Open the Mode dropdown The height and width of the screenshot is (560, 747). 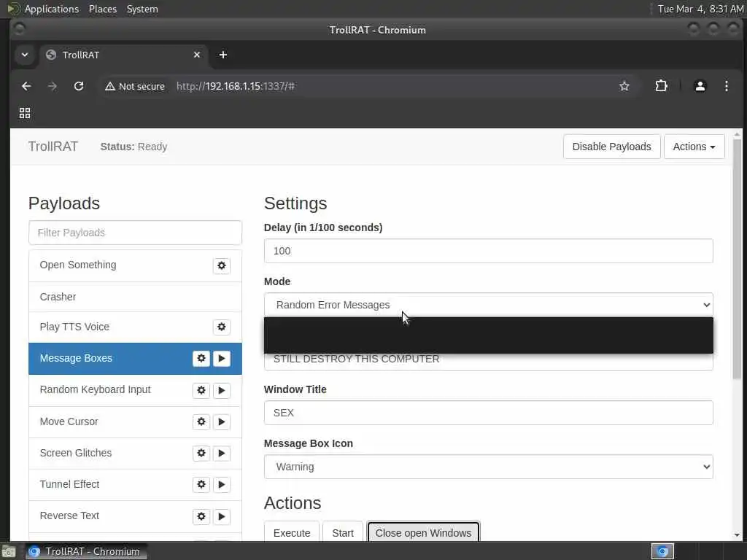(x=488, y=305)
